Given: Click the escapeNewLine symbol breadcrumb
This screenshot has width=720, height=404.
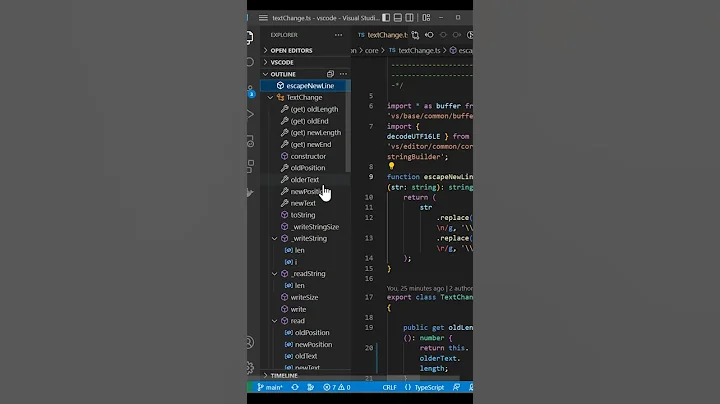Looking at the screenshot, I should pos(461,50).
